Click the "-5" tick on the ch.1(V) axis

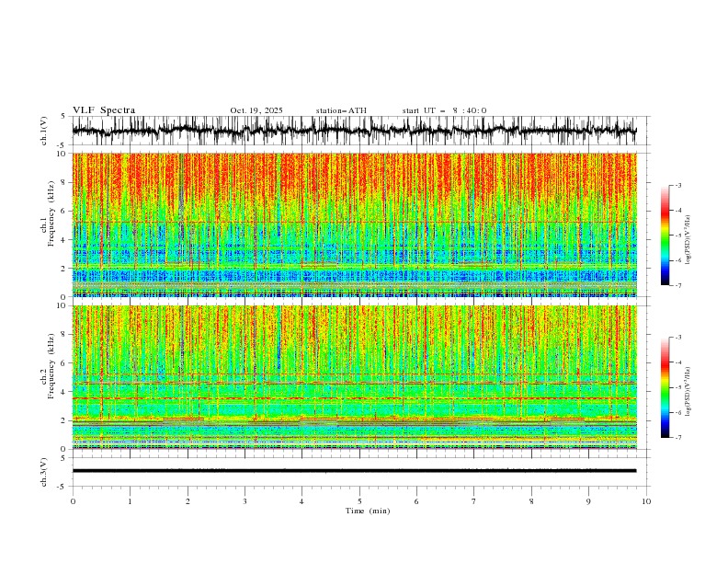63,145
